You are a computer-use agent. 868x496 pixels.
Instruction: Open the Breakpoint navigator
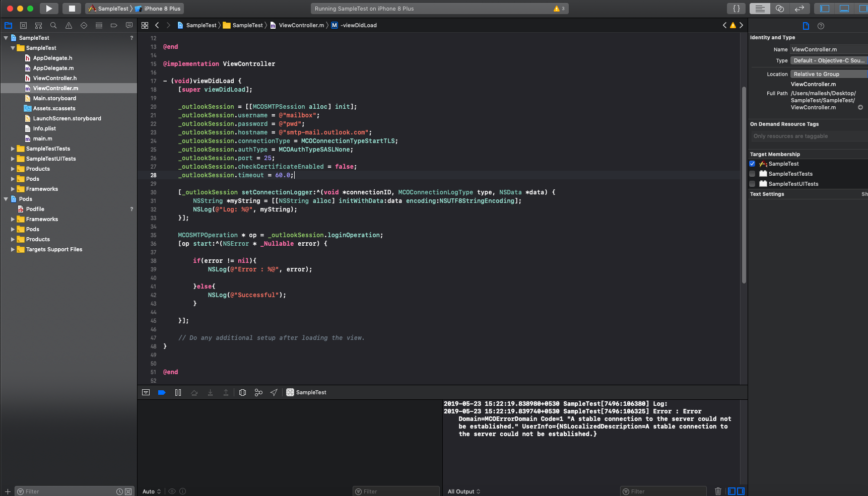click(x=113, y=25)
